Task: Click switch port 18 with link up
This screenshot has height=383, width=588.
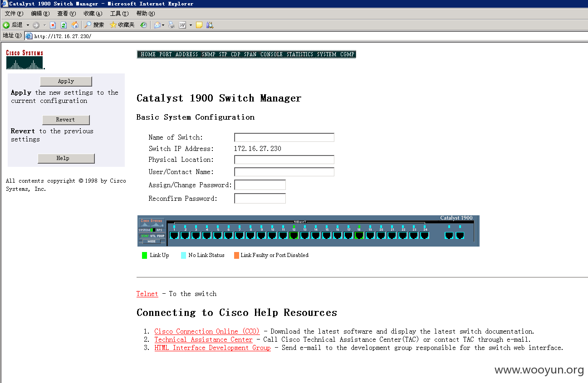Action: [x=359, y=235]
